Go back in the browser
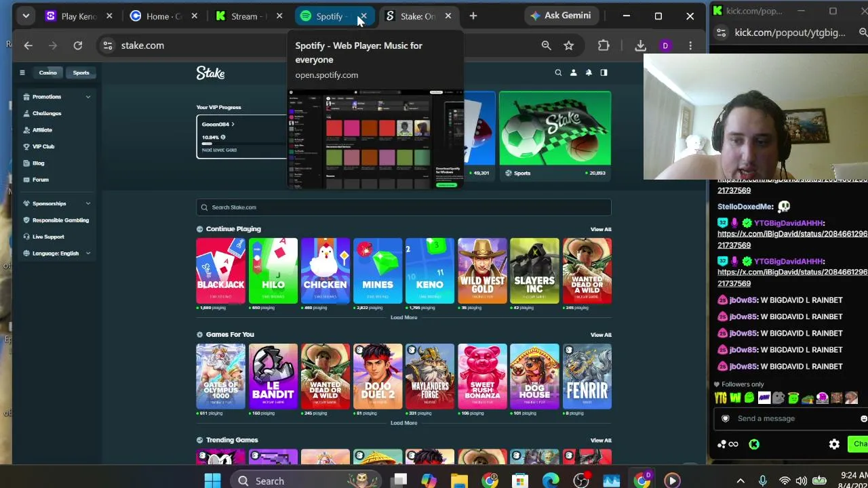The height and width of the screenshot is (488, 868). click(x=28, y=45)
